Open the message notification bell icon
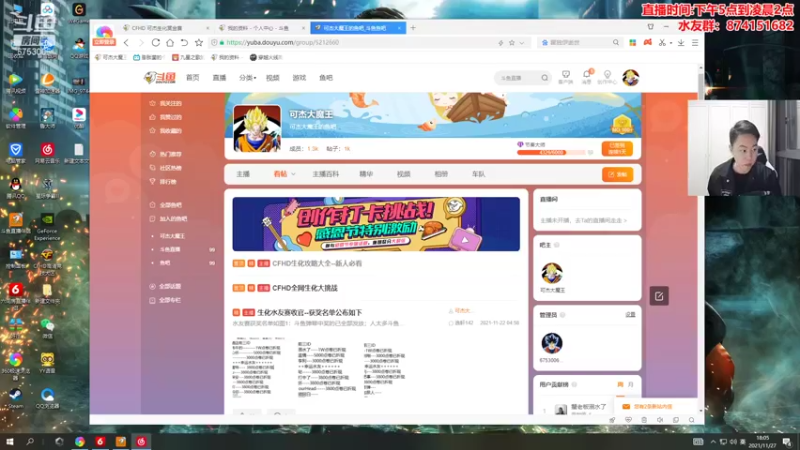 (x=587, y=77)
